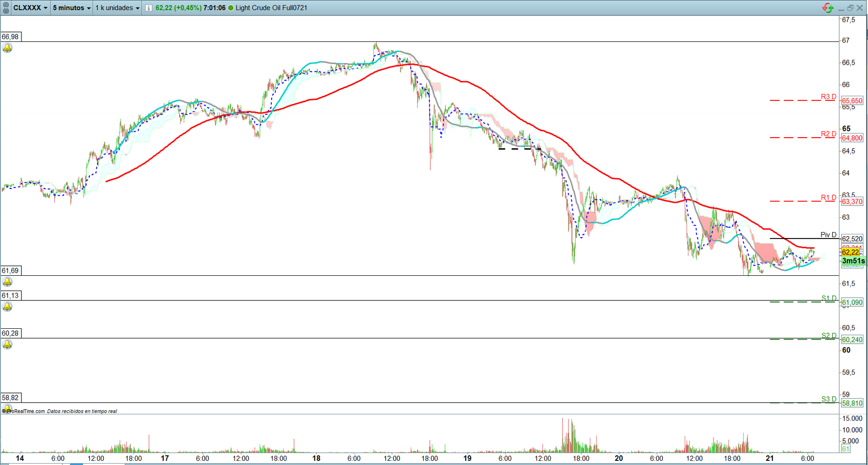This screenshot has height=465, width=868.
Task: Select the 60,28 price level label
Action: click(11, 333)
